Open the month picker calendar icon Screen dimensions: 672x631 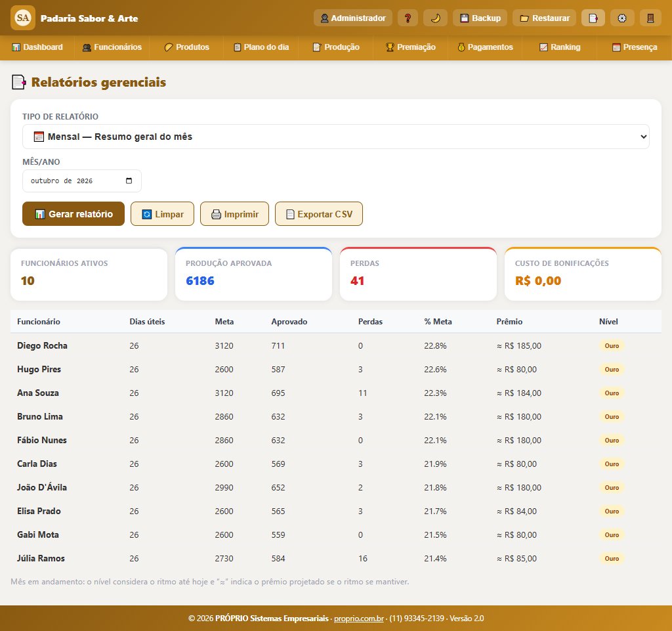click(x=129, y=181)
